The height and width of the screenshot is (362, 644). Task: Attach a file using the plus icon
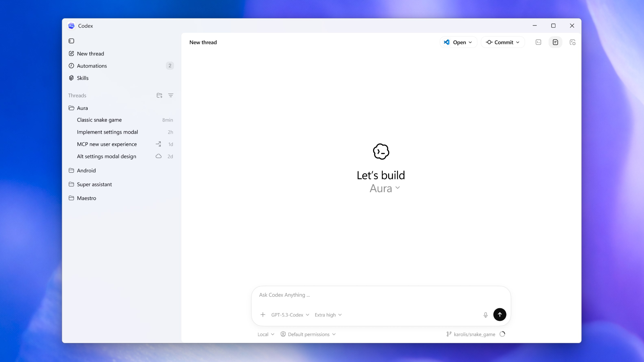pyautogui.click(x=263, y=315)
